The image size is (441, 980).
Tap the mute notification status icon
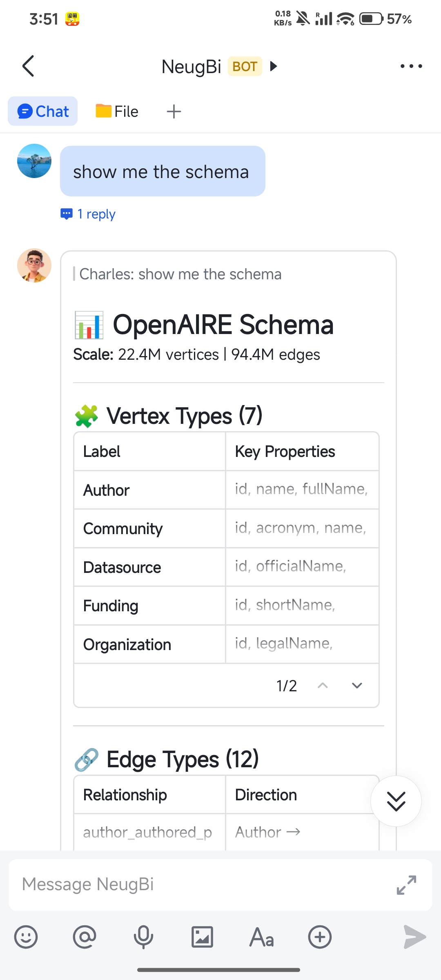click(x=303, y=18)
